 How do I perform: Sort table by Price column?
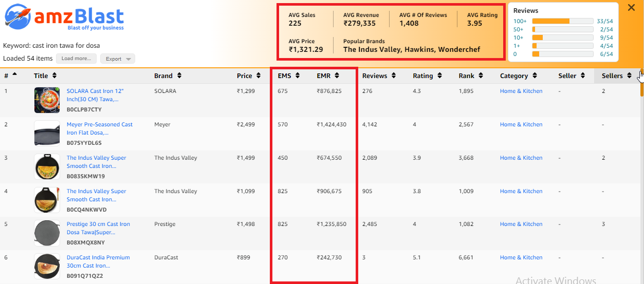tap(259, 75)
